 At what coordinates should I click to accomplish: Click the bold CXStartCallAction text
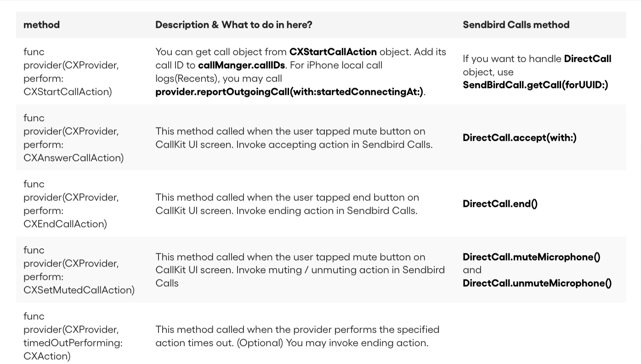(x=333, y=52)
